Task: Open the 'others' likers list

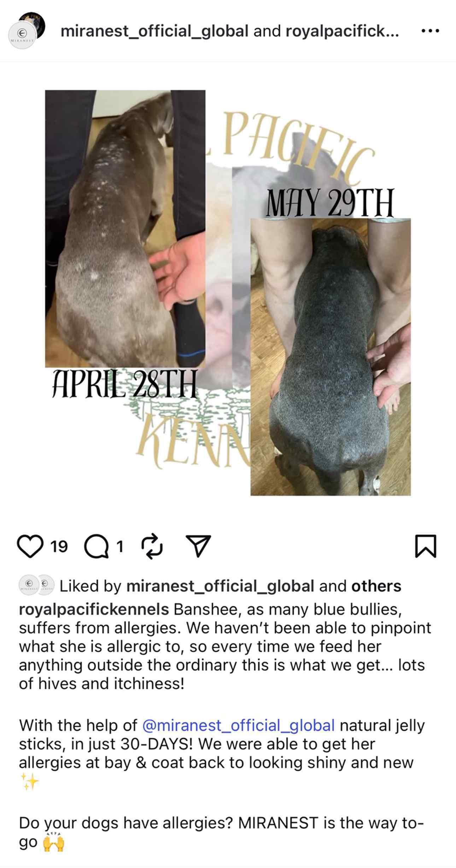Action: tap(376, 586)
